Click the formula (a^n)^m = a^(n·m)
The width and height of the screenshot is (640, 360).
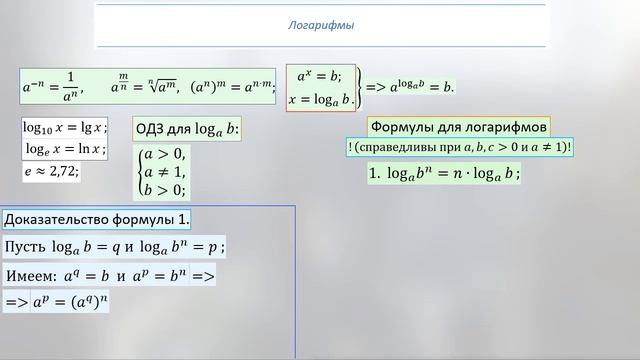click(x=233, y=87)
